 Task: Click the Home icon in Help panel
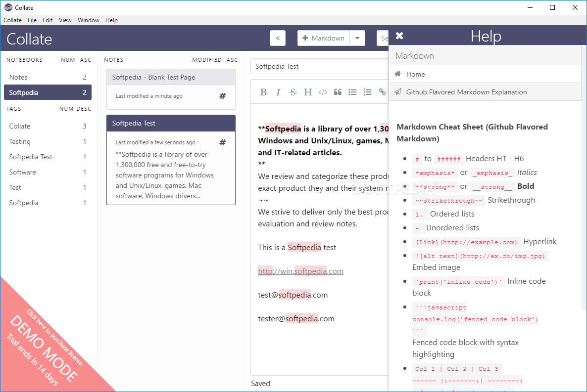click(x=398, y=74)
